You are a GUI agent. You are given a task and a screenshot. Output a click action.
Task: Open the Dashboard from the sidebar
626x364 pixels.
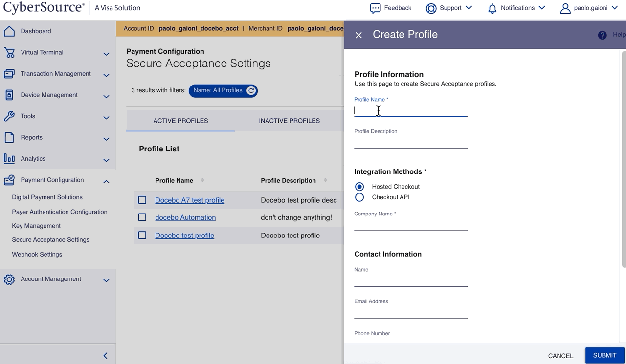[10, 31]
